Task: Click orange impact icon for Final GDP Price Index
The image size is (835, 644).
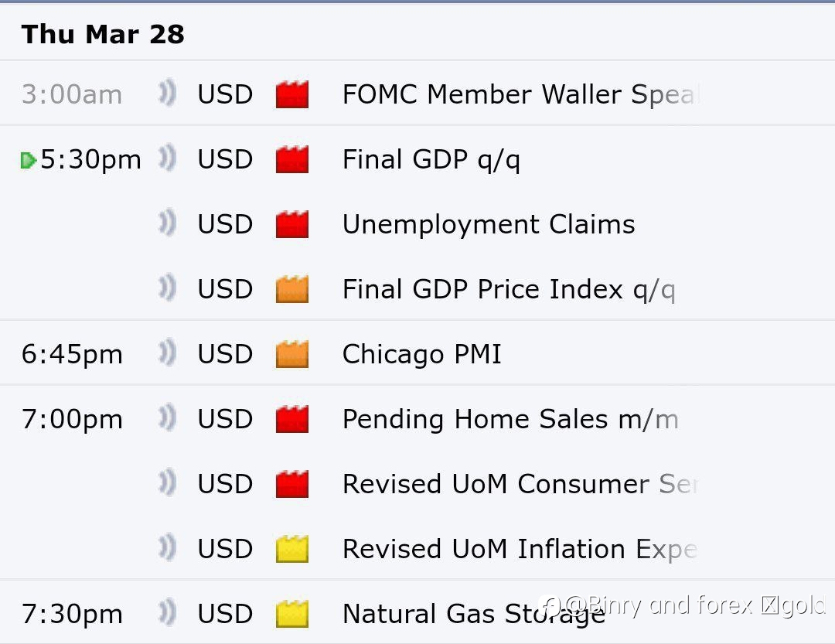Action: click(x=291, y=289)
